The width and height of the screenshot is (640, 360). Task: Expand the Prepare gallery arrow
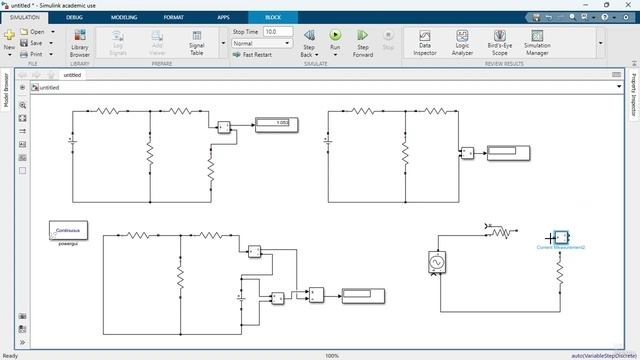223,43
